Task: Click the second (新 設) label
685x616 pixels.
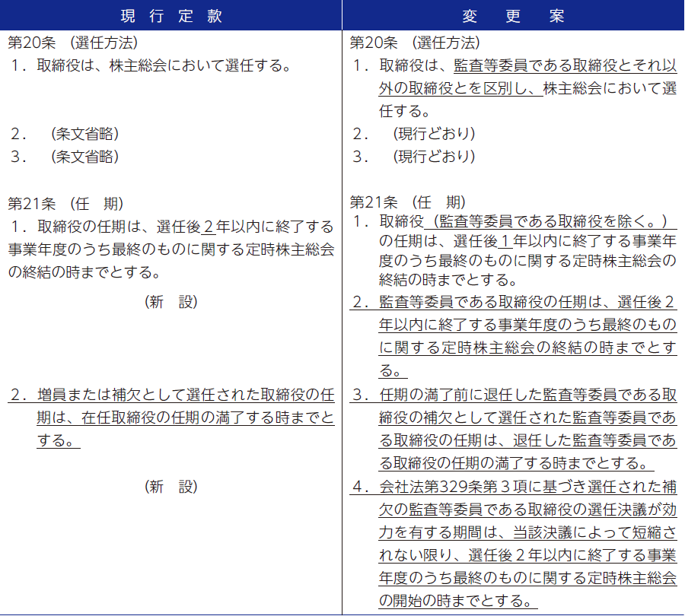Action: 171,487
